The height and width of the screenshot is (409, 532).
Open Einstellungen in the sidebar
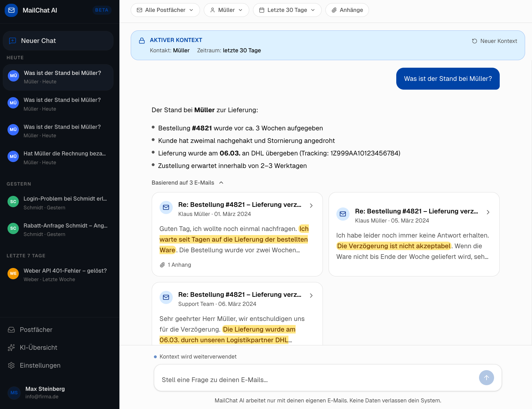40,365
